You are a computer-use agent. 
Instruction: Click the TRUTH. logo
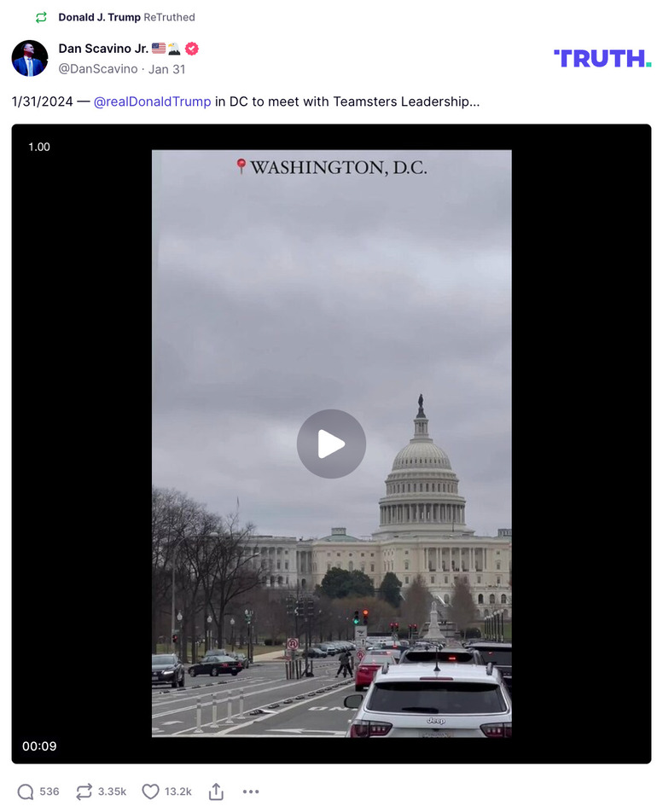(602, 59)
